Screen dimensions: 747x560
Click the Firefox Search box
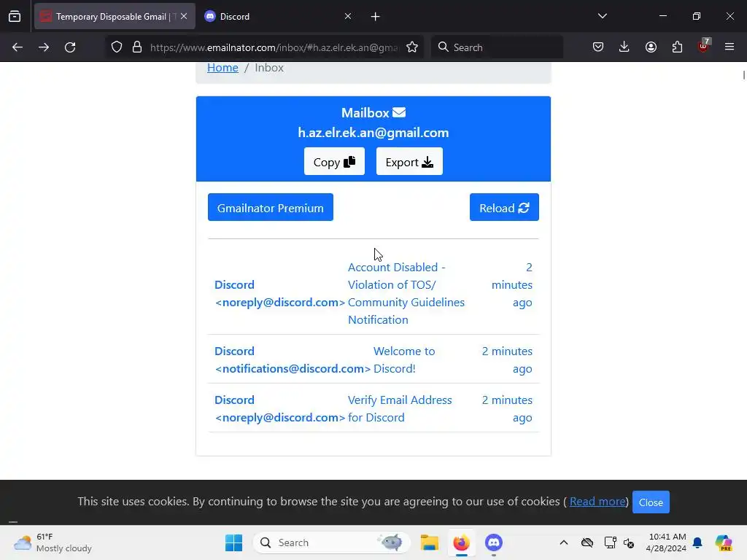(497, 47)
